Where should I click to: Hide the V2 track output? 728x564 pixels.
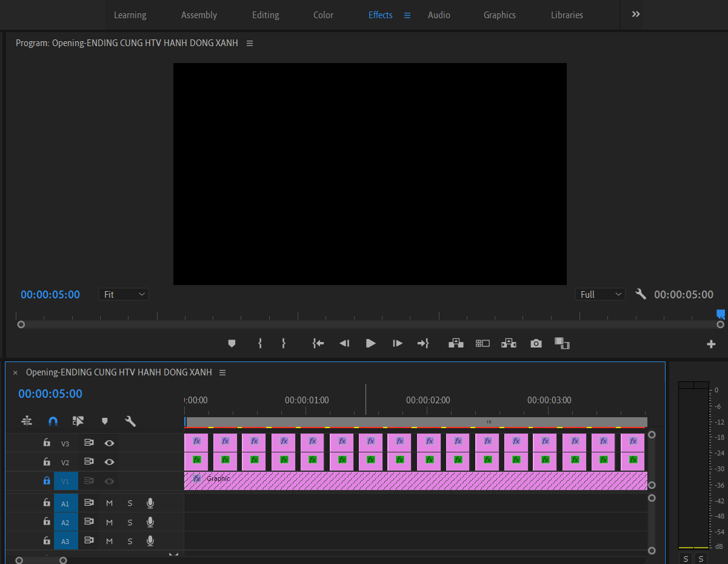pyautogui.click(x=109, y=462)
